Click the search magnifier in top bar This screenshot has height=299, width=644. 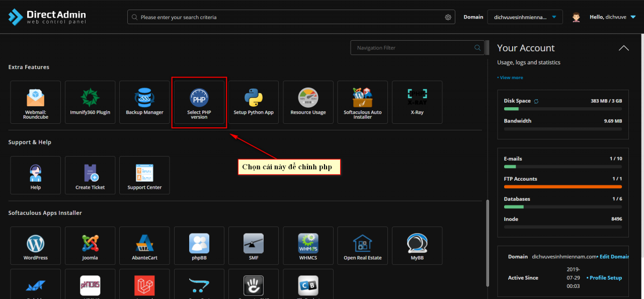click(x=134, y=17)
